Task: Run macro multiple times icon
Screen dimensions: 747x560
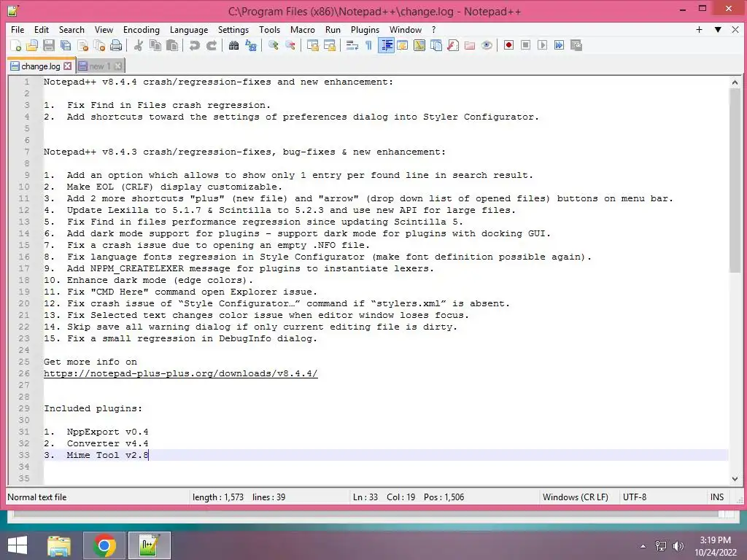Action: 559,45
